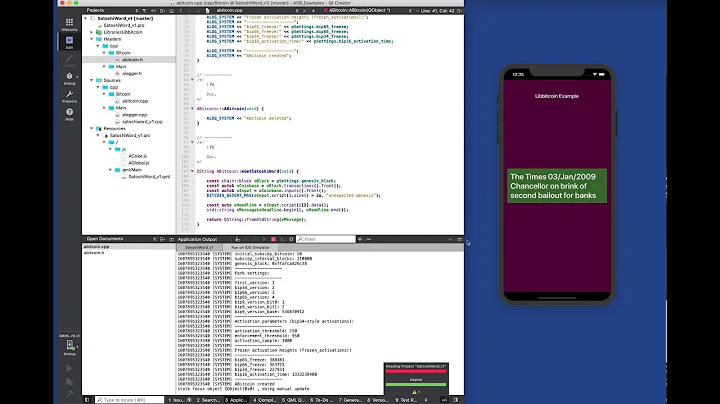Filter the Projects tree
This screenshot has height=404, width=720.
click(144, 10)
